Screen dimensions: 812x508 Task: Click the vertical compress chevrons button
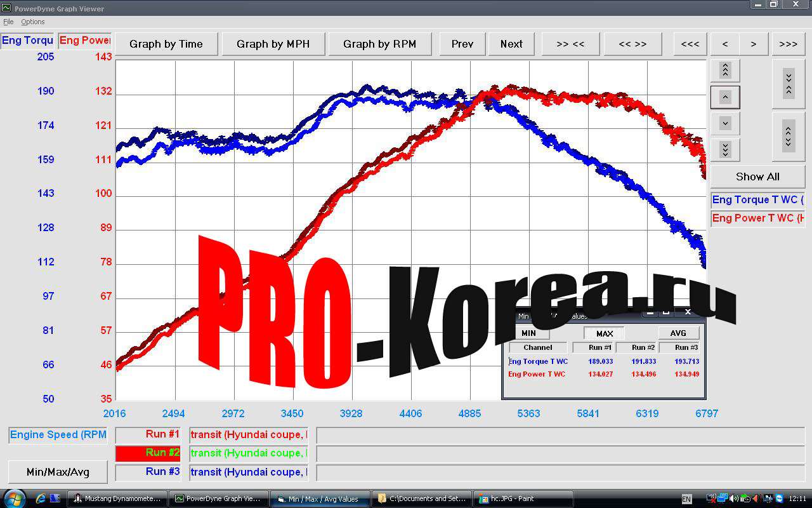tap(789, 83)
